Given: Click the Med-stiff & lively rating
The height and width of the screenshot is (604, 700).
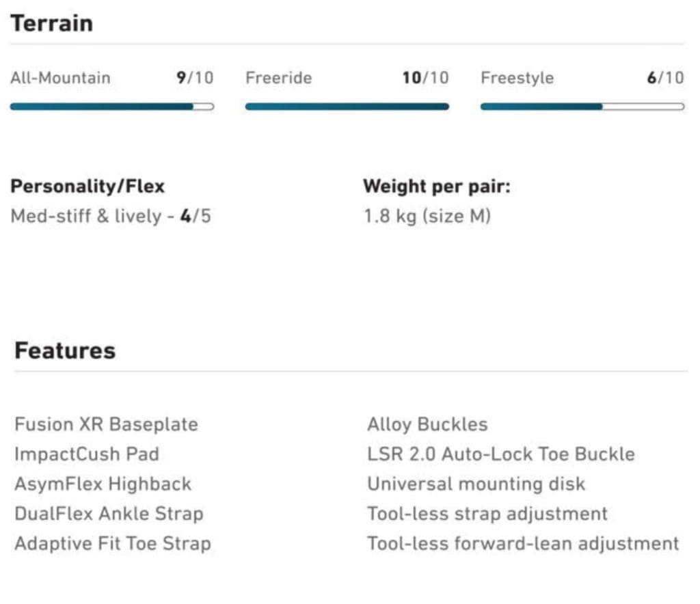Looking at the screenshot, I should pos(111,217).
